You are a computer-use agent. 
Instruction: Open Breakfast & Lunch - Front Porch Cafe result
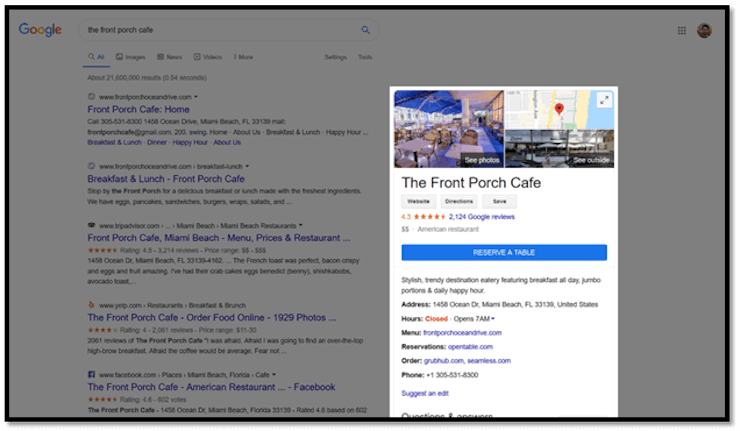(166, 179)
